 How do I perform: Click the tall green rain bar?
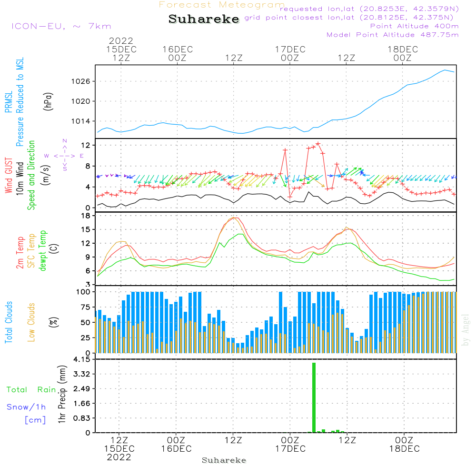click(314, 397)
